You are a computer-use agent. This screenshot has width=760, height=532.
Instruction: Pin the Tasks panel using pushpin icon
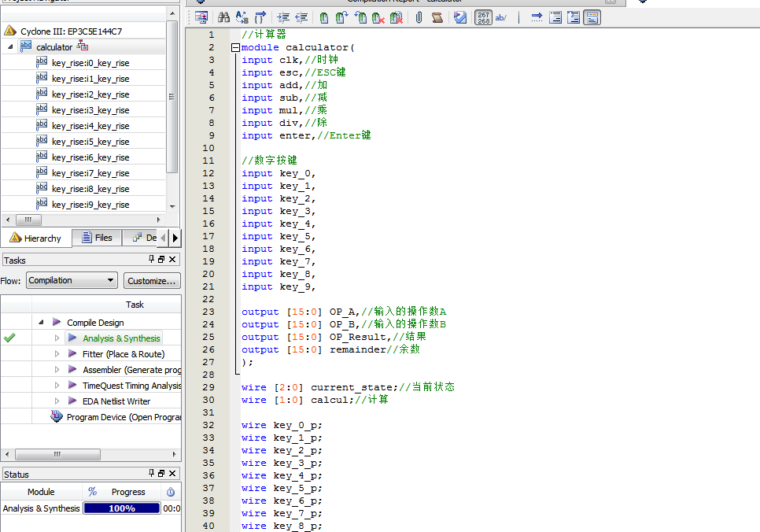(152, 260)
